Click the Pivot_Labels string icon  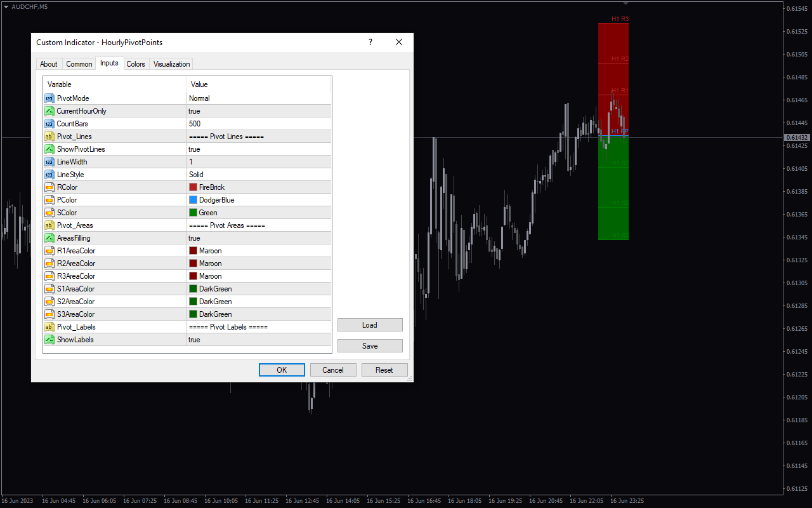click(x=49, y=327)
